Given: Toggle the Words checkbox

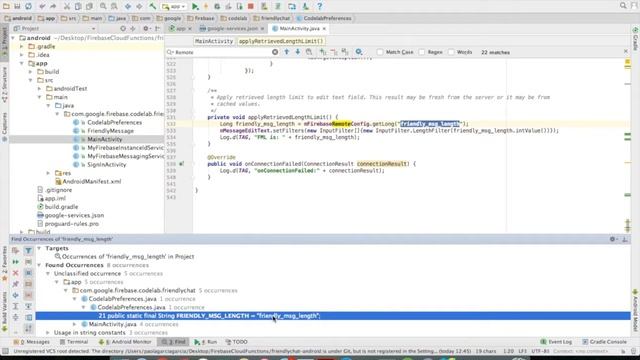Looking at the screenshot, I should [x=451, y=52].
